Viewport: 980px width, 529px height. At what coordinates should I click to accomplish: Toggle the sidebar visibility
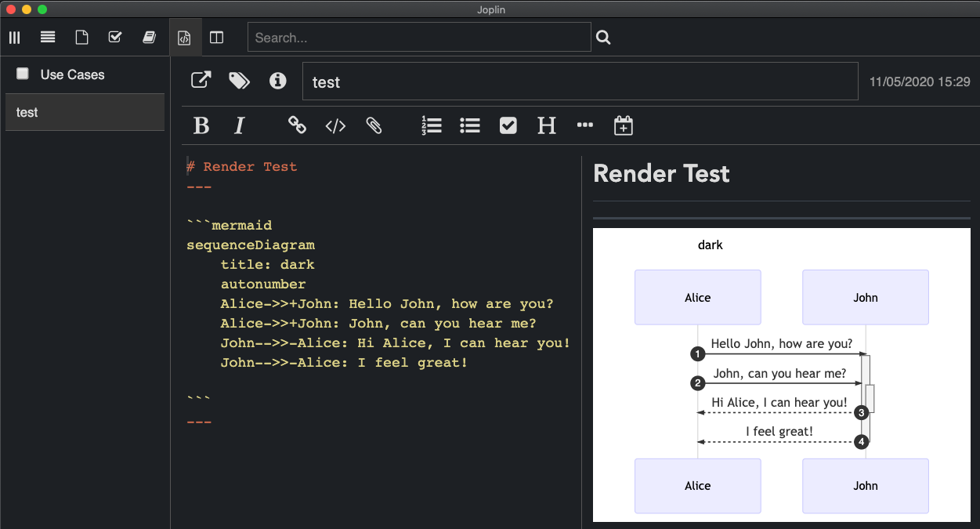pos(14,37)
